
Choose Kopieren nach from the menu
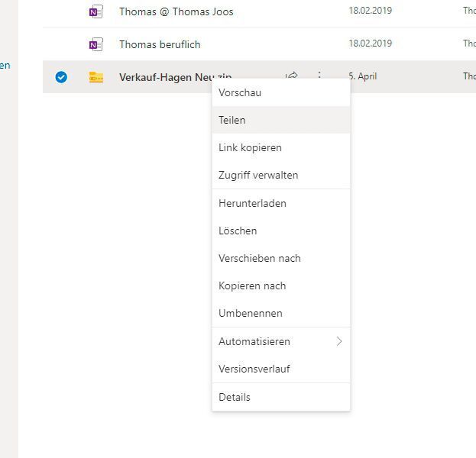pyautogui.click(x=252, y=285)
